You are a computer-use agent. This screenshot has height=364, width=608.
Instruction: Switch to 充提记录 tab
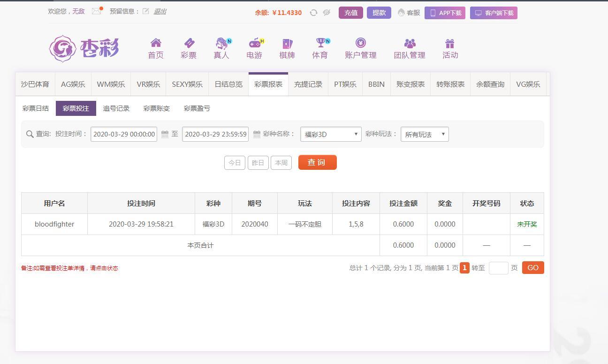(308, 84)
